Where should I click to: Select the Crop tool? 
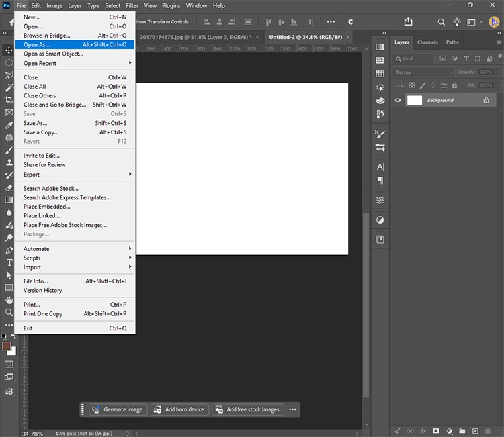click(x=9, y=100)
